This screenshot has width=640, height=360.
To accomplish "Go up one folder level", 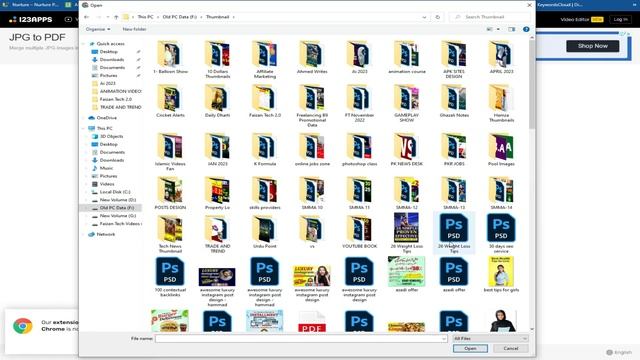I will tap(116, 17).
